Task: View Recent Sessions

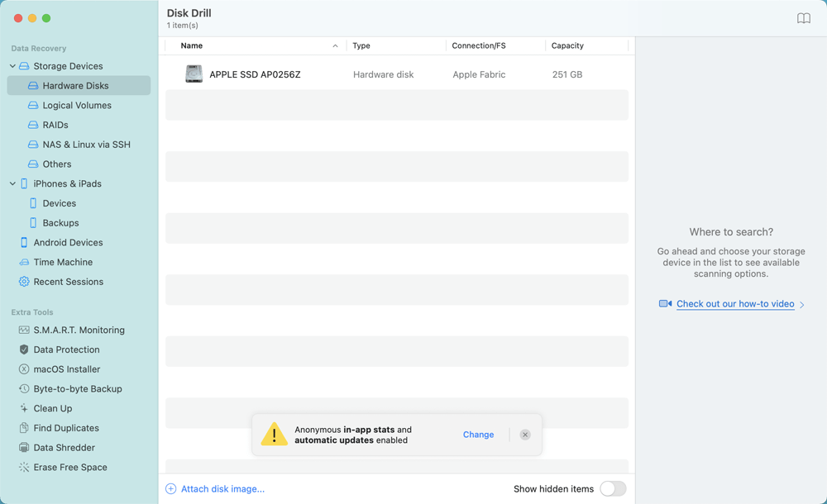Action: 69,282
